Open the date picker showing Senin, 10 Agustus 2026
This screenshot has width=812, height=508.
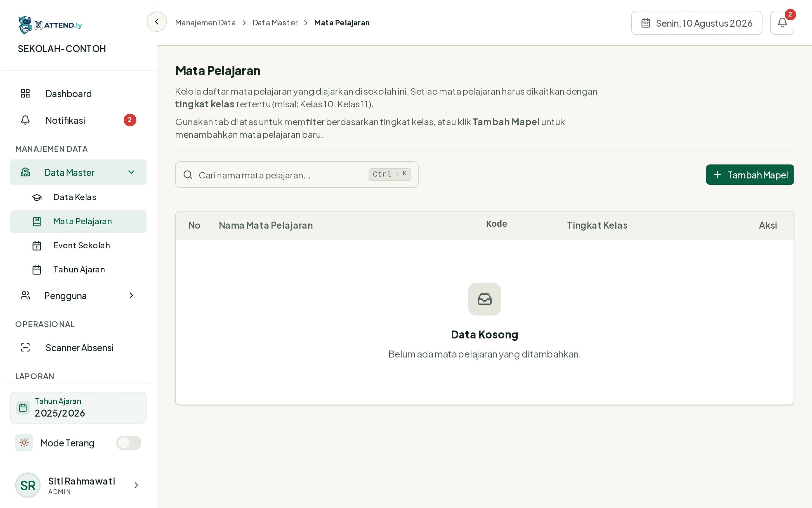tap(697, 23)
